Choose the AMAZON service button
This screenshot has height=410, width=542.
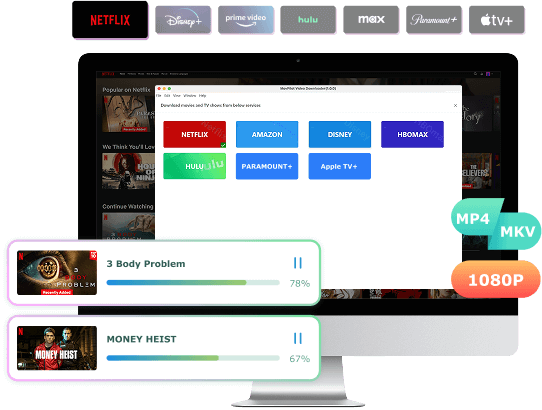click(x=267, y=134)
